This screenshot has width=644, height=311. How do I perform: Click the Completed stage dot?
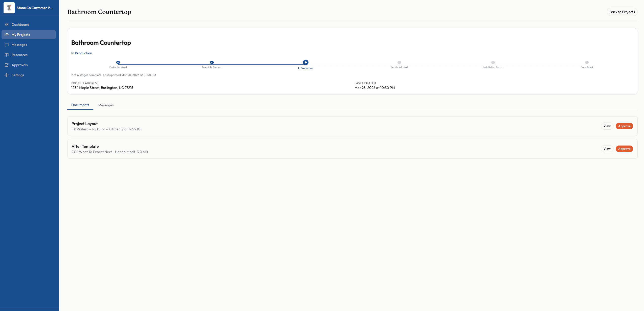586,62
